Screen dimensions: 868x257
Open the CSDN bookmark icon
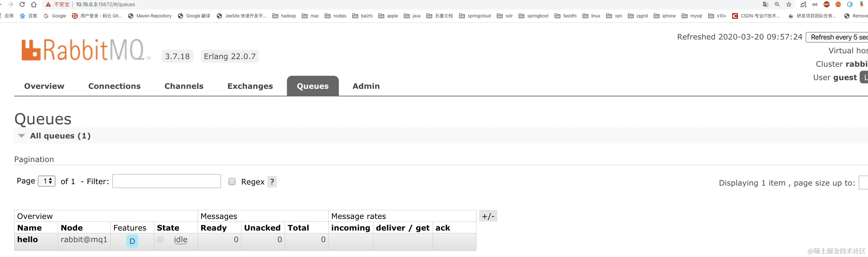click(x=735, y=16)
